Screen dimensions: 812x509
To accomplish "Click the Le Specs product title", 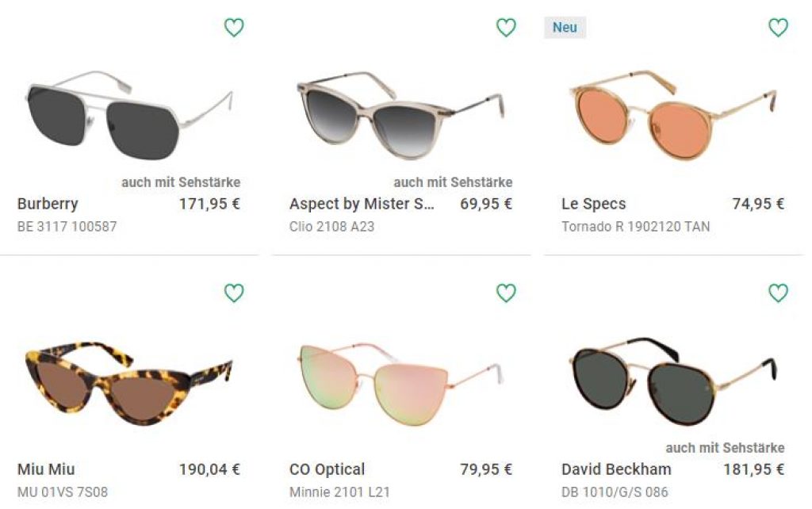I will tap(593, 204).
